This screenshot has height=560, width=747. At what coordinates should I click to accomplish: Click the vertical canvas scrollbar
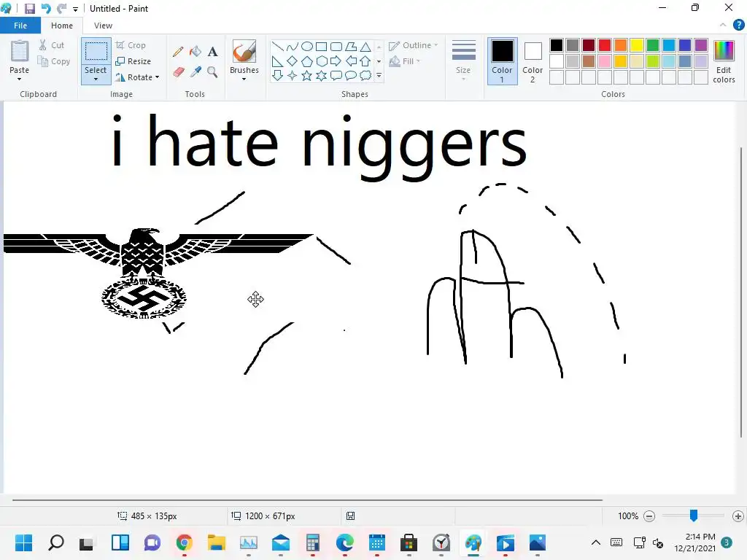click(x=741, y=292)
